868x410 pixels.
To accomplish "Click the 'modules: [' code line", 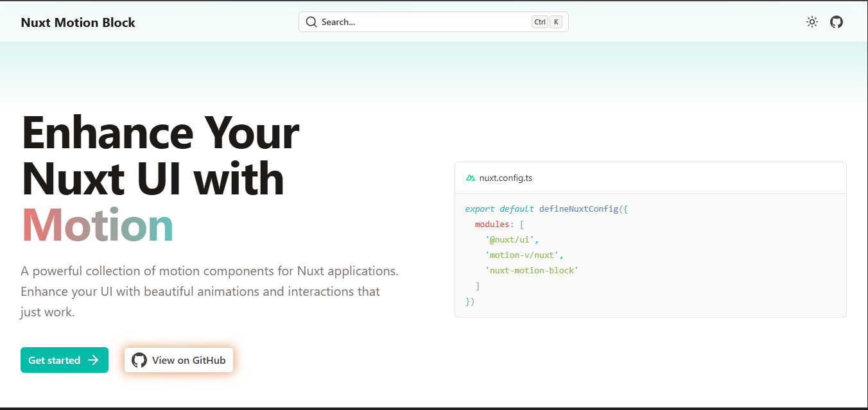I will click(x=499, y=224).
